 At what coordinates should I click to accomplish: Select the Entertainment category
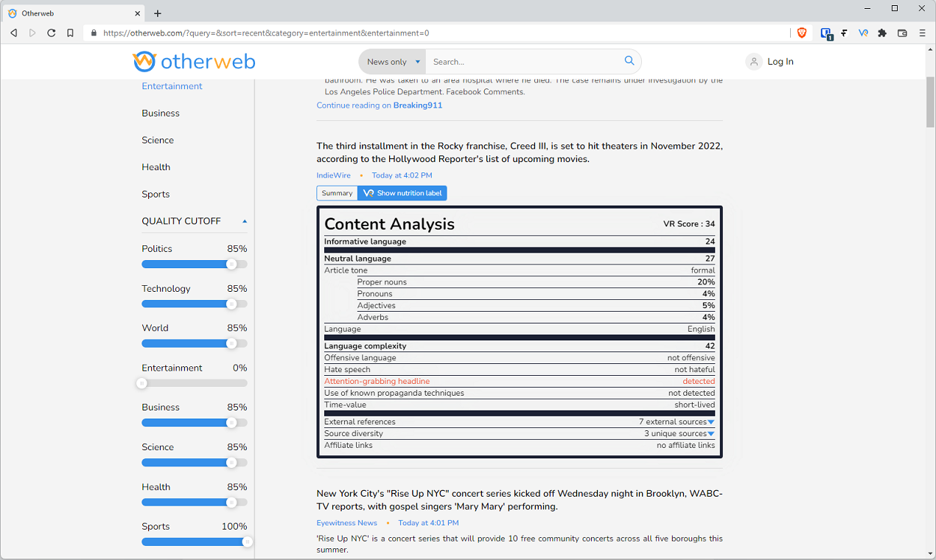(x=172, y=86)
